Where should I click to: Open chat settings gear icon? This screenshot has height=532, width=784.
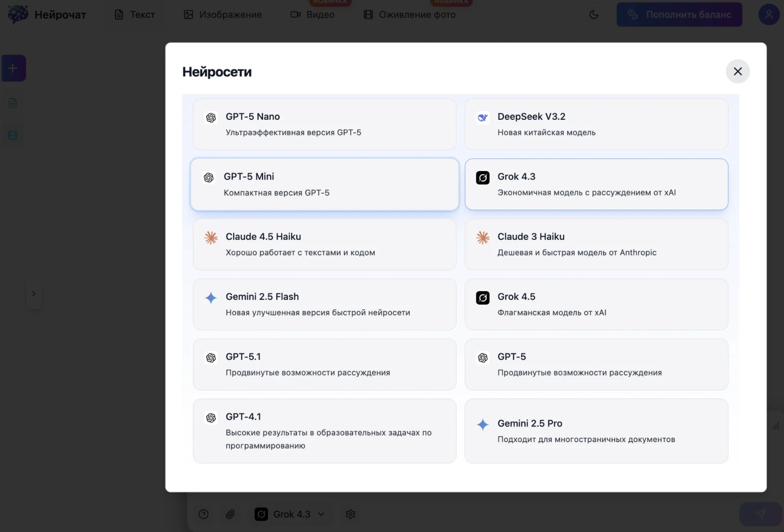(x=351, y=514)
